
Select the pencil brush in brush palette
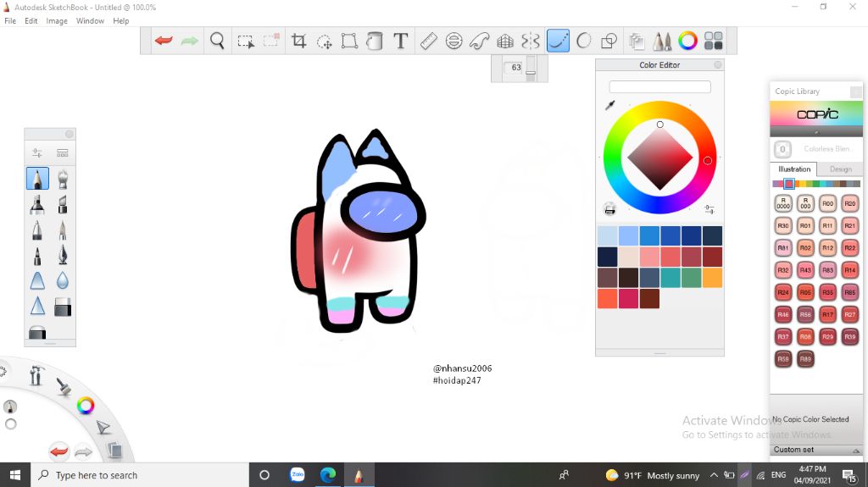point(37,179)
